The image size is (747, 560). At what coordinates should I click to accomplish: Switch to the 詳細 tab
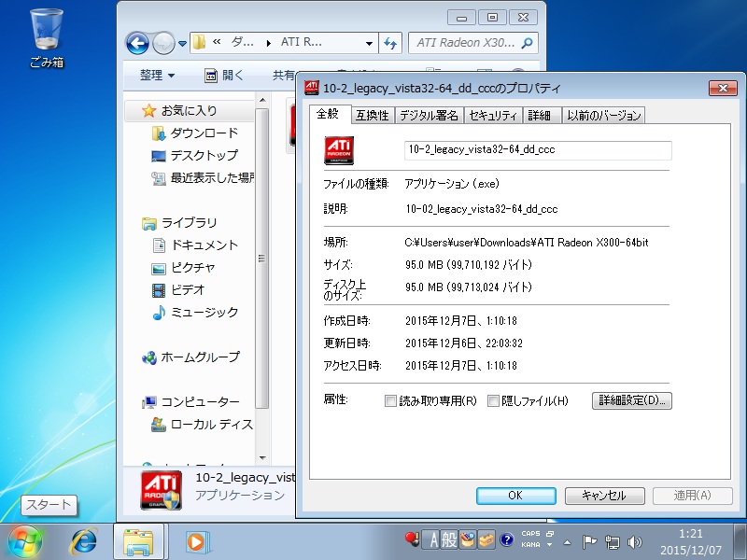[x=540, y=115]
